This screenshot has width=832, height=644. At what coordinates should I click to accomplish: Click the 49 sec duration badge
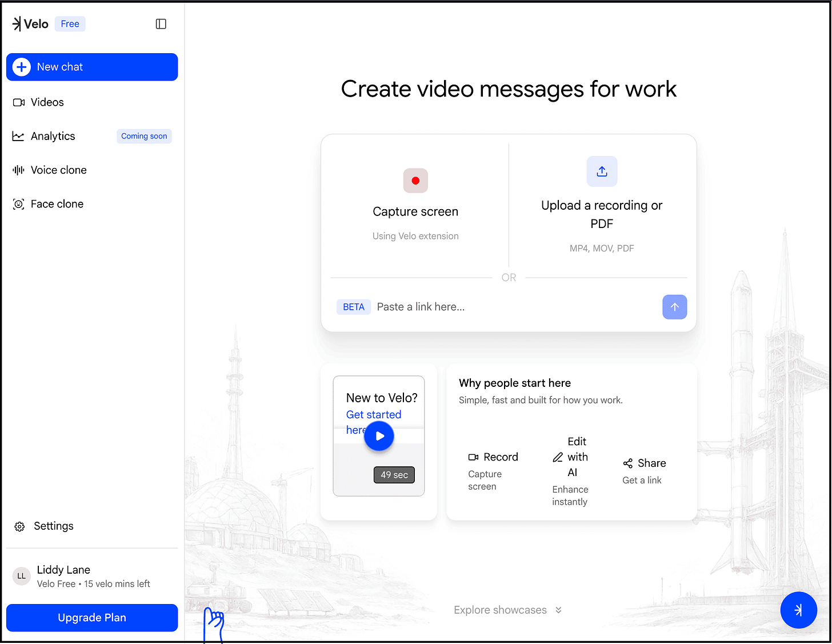pos(394,475)
